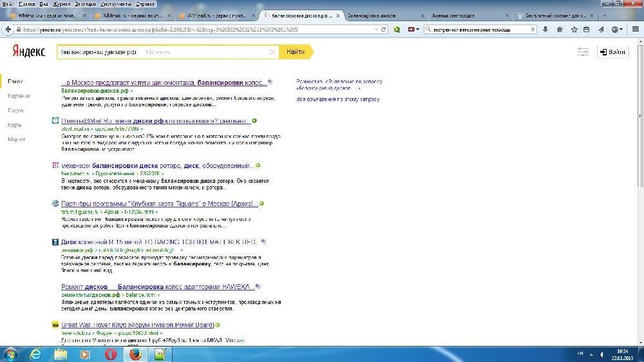This screenshot has height=362, width=644.
Task: Click the green extension icon beside address bar
Action: tap(397, 30)
